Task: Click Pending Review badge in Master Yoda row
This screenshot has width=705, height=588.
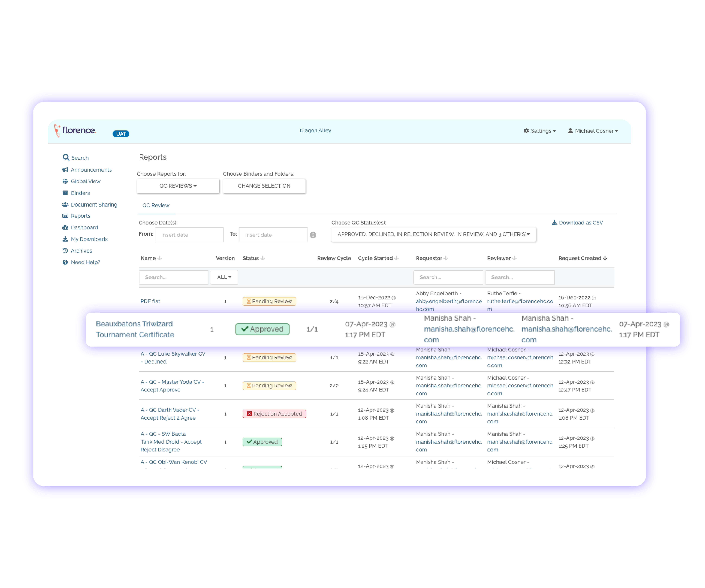Action: tap(269, 386)
